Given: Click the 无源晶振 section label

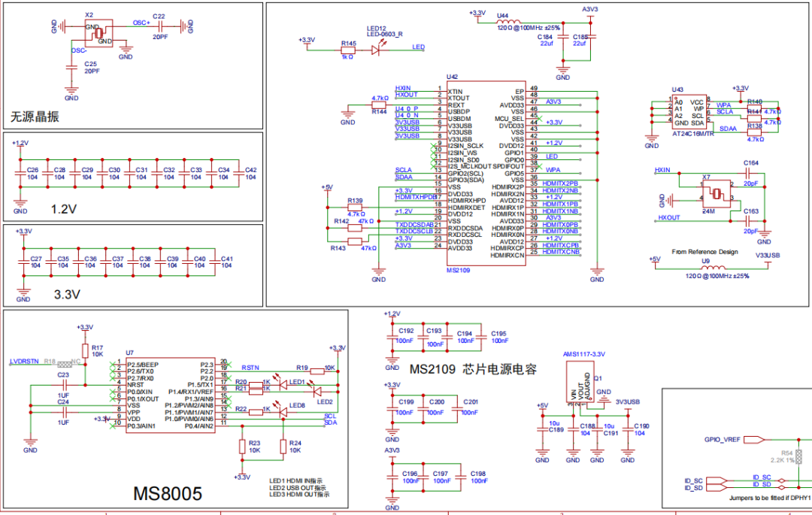Looking at the screenshot, I should pyautogui.click(x=35, y=117).
